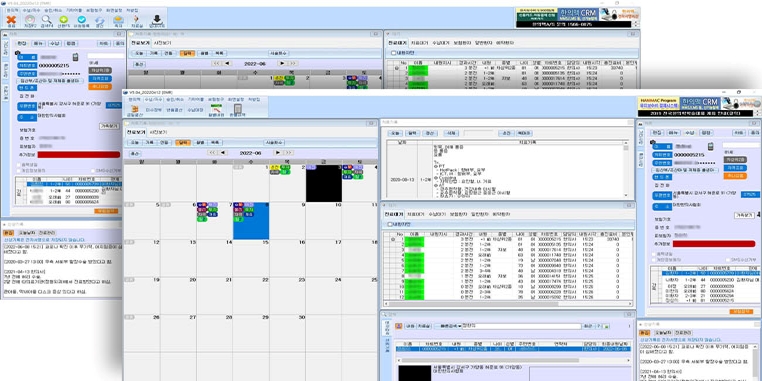Image resolution: width=762 pixels, height=381 pixels.
Task: Click the blue checkmark toolbar icon
Action: point(81,19)
